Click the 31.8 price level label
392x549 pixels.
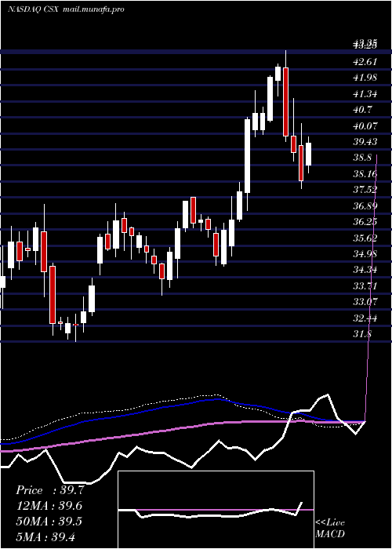[362, 333]
